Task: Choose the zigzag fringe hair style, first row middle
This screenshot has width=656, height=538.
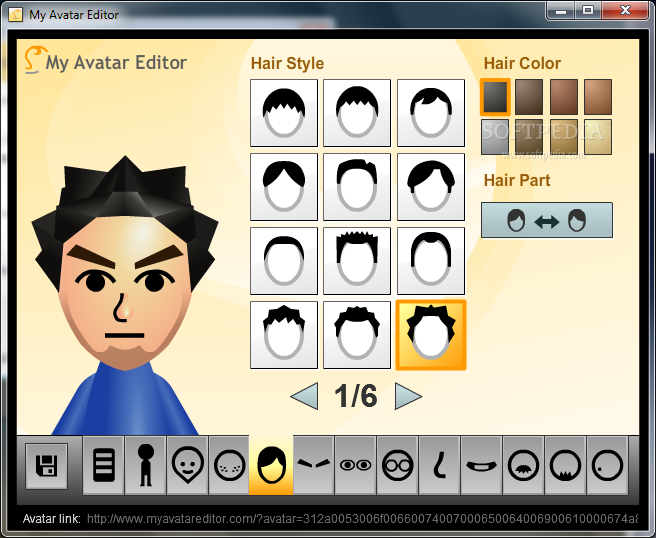Action: click(x=357, y=113)
